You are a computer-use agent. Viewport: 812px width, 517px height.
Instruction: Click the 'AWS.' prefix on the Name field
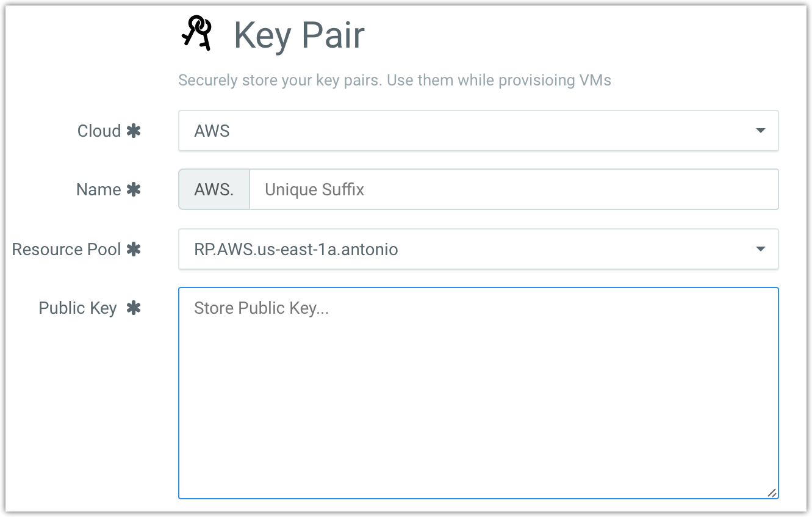(x=214, y=189)
